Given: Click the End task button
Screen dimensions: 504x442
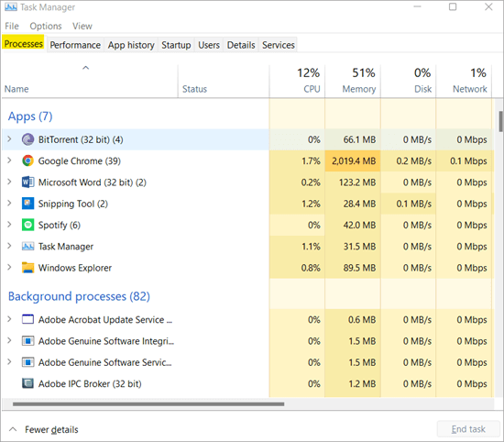Looking at the screenshot, I should click(468, 429).
